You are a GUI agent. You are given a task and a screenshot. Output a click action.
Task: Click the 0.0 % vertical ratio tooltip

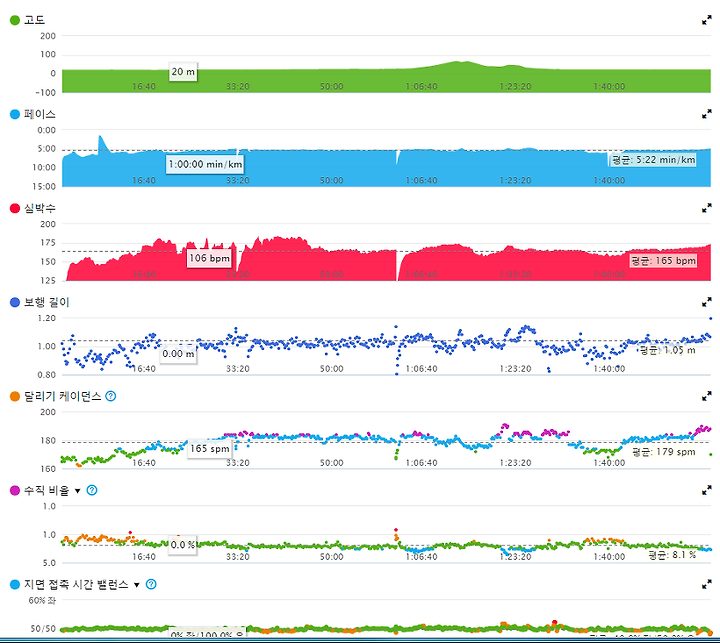182,545
